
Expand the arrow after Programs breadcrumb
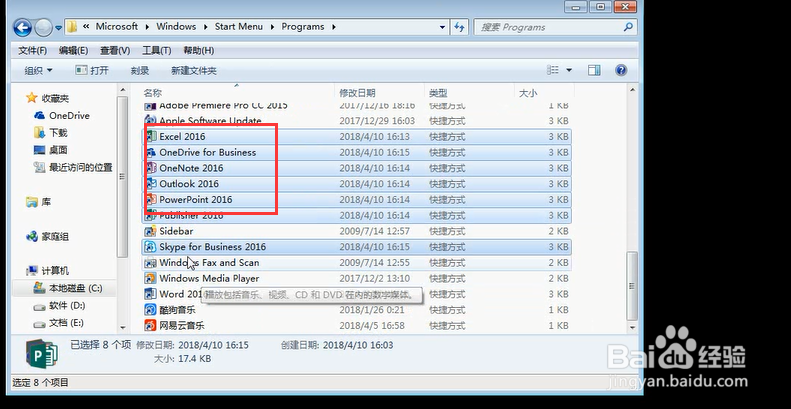tap(333, 27)
